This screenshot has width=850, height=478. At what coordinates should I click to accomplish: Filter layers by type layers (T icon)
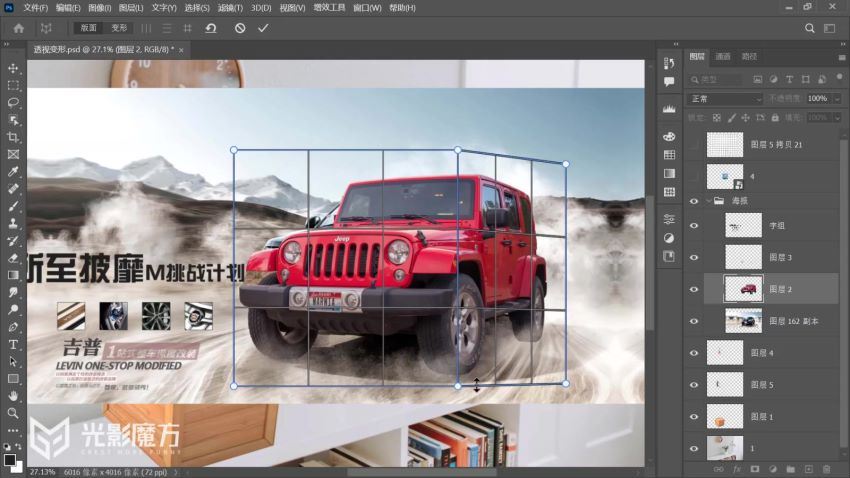[789, 80]
